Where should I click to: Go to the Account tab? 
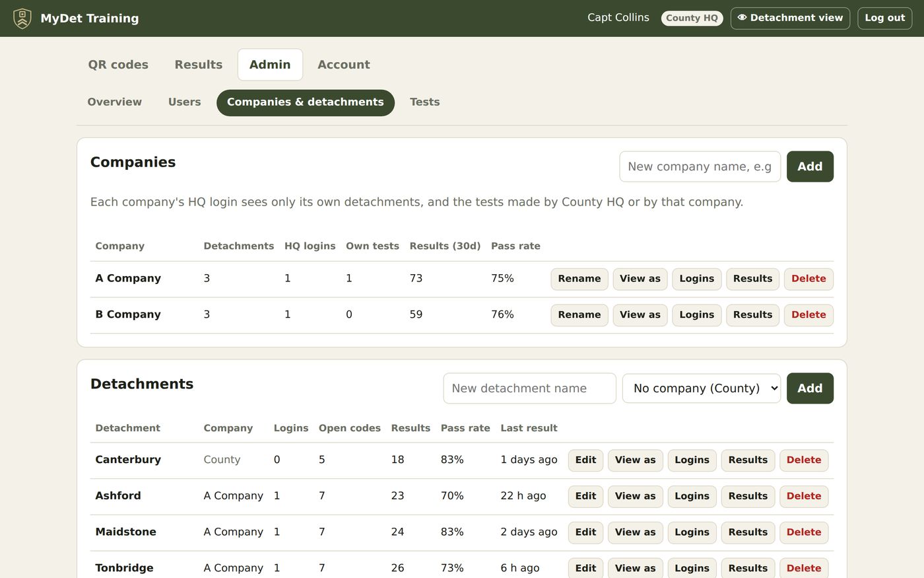point(344,65)
